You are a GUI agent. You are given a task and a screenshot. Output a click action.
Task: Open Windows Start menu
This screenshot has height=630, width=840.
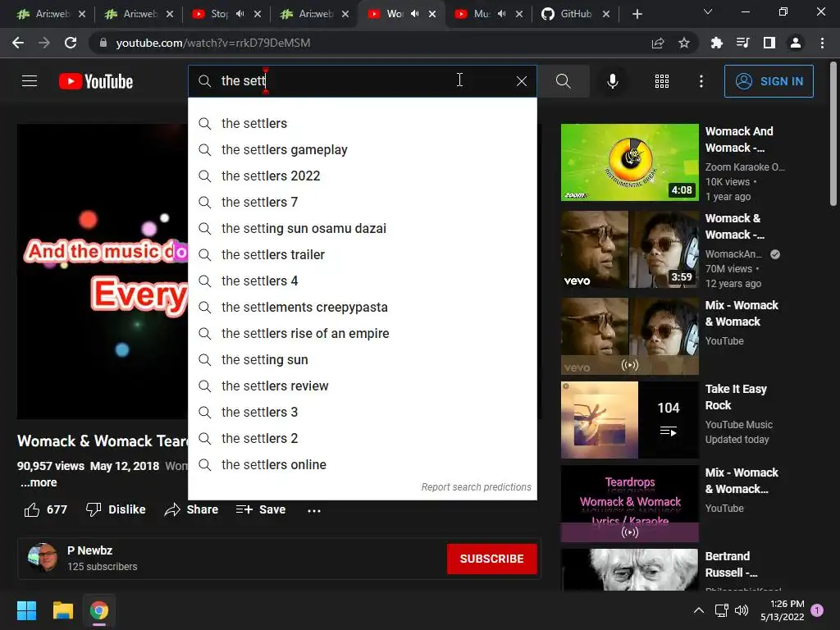26,610
